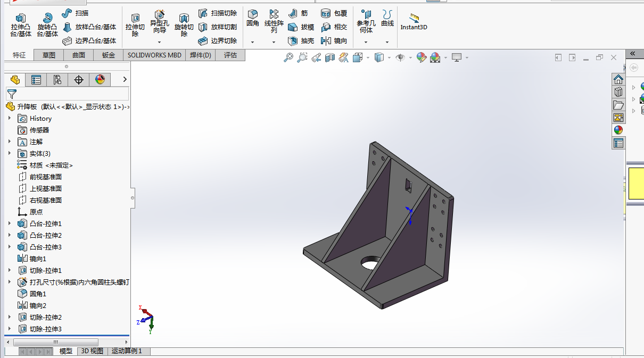Click the 边界凸台/基体 boundary boss tool
This screenshot has width=644, height=358.
click(89, 41)
